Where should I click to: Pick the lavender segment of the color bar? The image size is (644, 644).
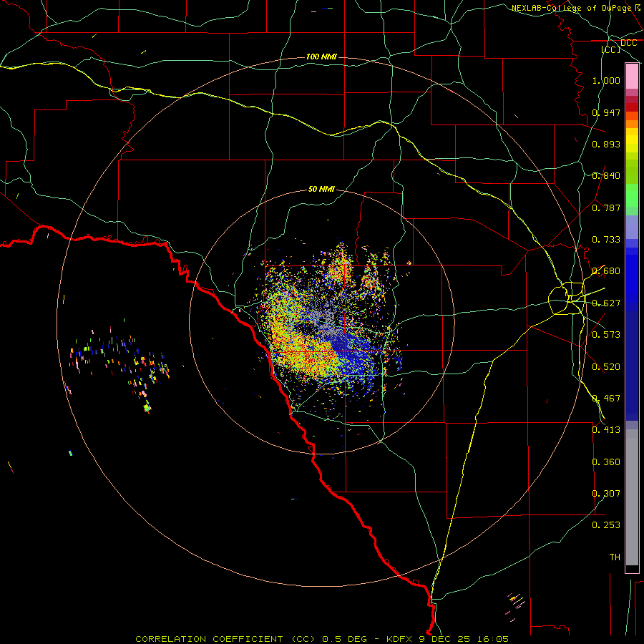632,227
